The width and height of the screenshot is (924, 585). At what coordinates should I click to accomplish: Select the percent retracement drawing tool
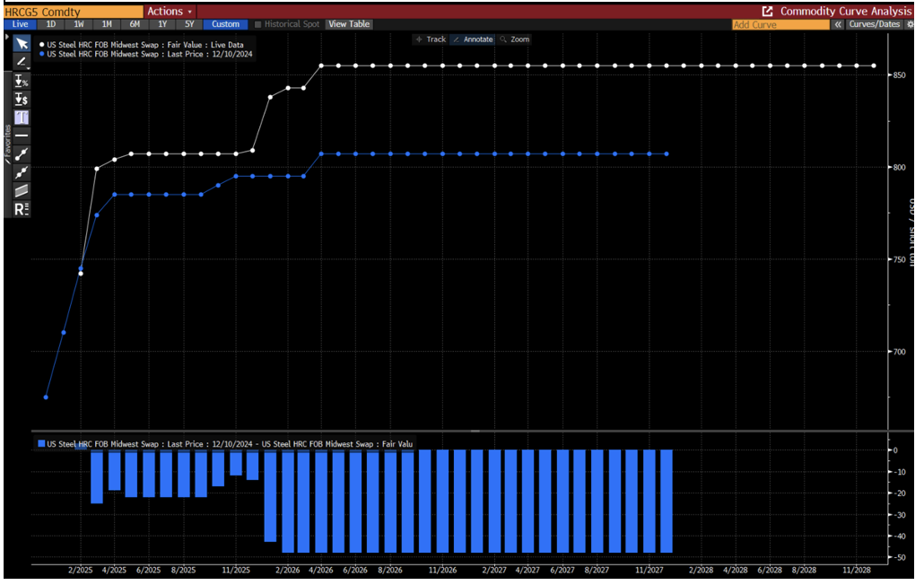click(21, 81)
